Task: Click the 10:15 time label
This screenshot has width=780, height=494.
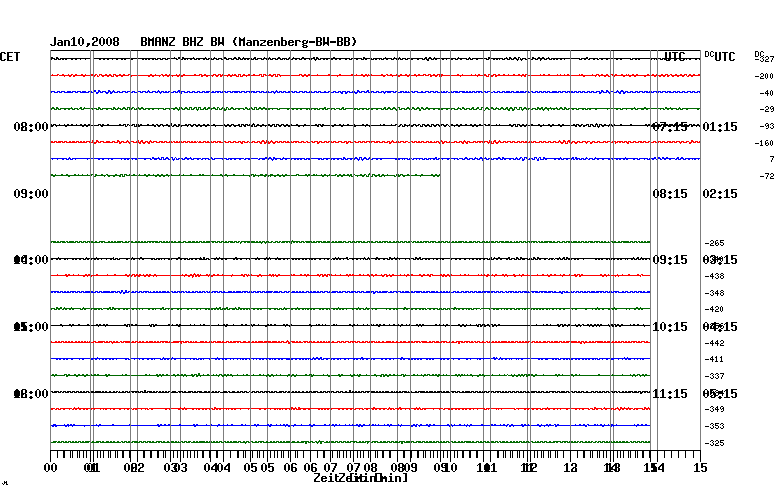Action: 670,326
